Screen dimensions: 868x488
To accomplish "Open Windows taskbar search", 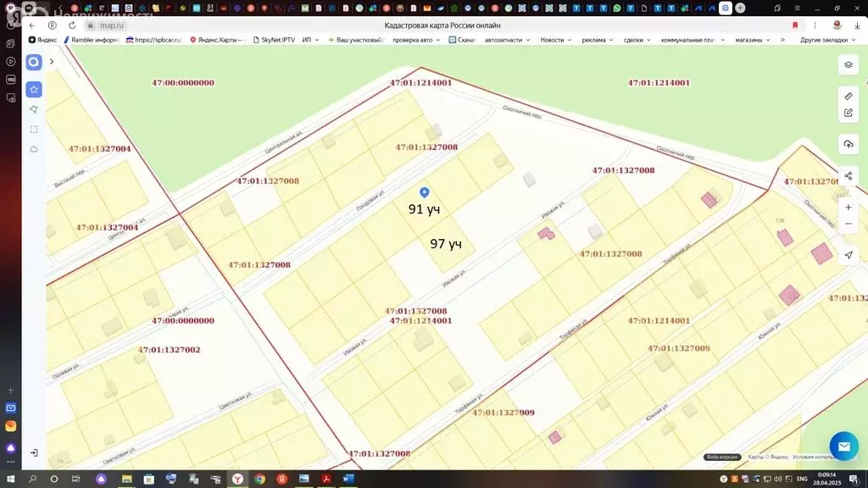I will pos(32,480).
